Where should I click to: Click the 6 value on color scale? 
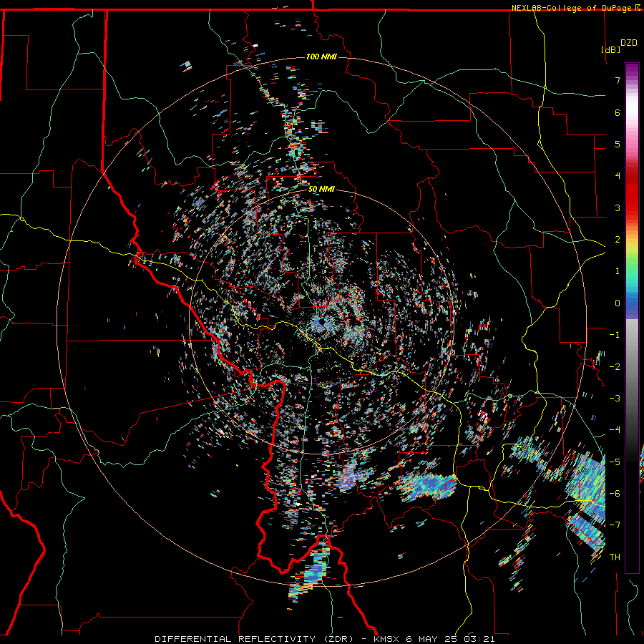pos(618,112)
